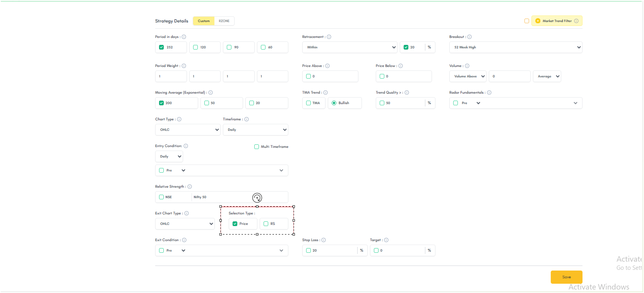Show Radar Fundamentals info icon
This screenshot has width=644, height=293.
tap(489, 93)
